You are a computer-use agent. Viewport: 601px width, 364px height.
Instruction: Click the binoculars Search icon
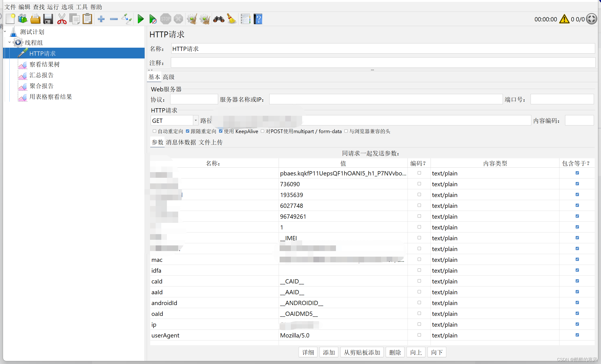tap(219, 19)
